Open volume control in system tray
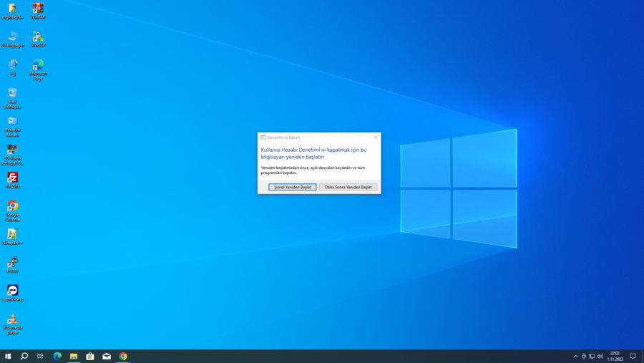Viewport: 644px width, 363px height. pyautogui.click(x=600, y=357)
